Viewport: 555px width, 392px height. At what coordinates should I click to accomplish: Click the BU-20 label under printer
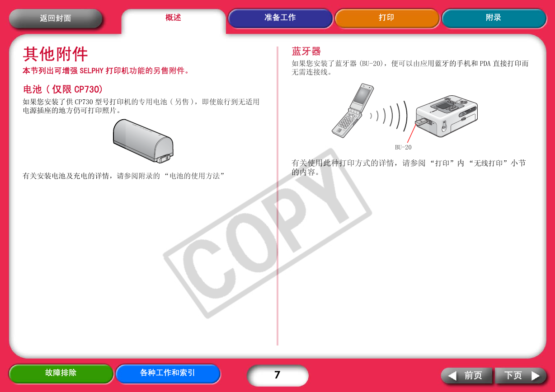coord(403,147)
